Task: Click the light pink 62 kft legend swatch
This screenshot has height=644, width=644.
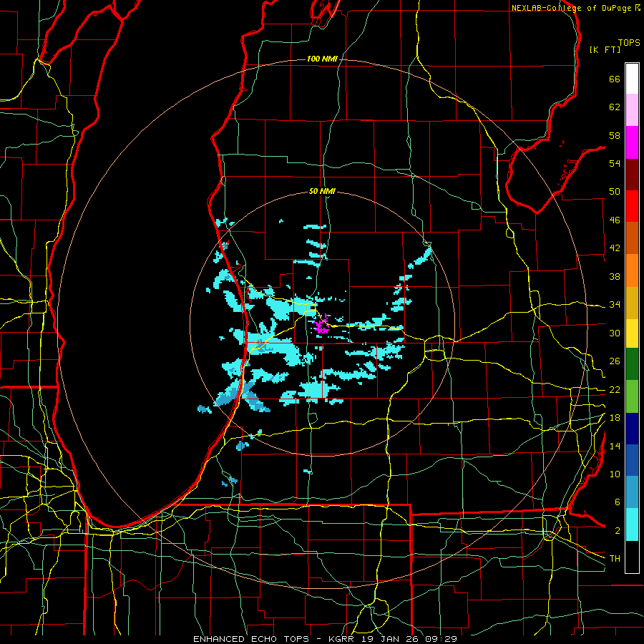Action: pos(632,110)
